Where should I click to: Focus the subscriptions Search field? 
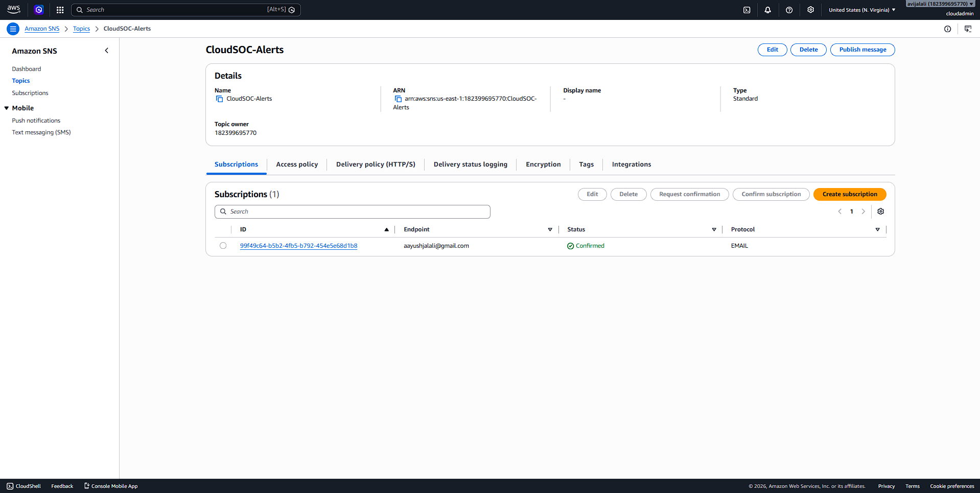[x=353, y=212]
